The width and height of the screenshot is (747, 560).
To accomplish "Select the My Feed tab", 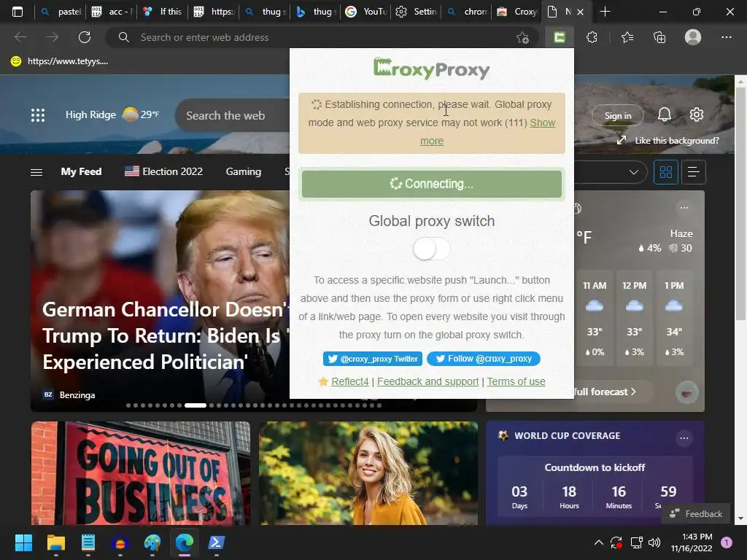I will pyautogui.click(x=81, y=171).
